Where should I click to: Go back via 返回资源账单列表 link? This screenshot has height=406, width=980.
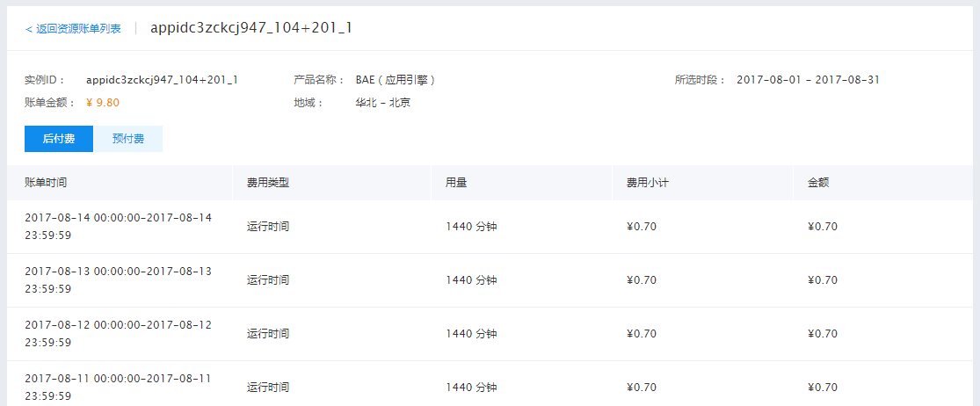click(x=73, y=29)
